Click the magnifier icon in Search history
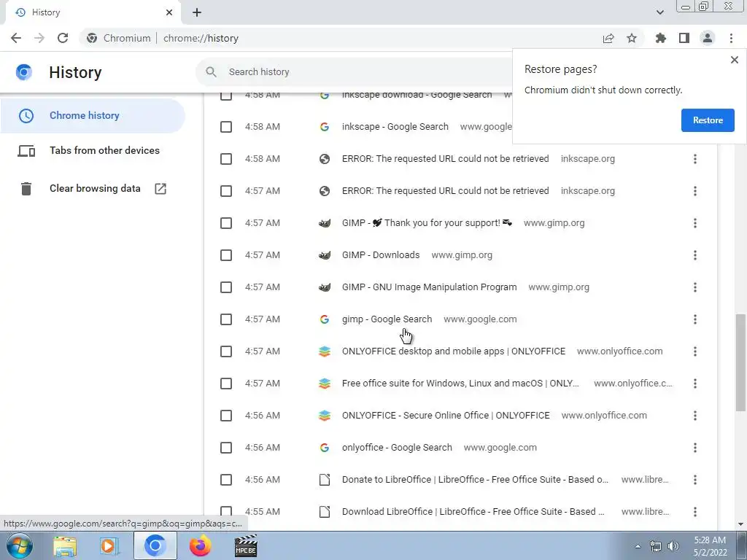Viewport: 747px width, 560px height. (211, 72)
